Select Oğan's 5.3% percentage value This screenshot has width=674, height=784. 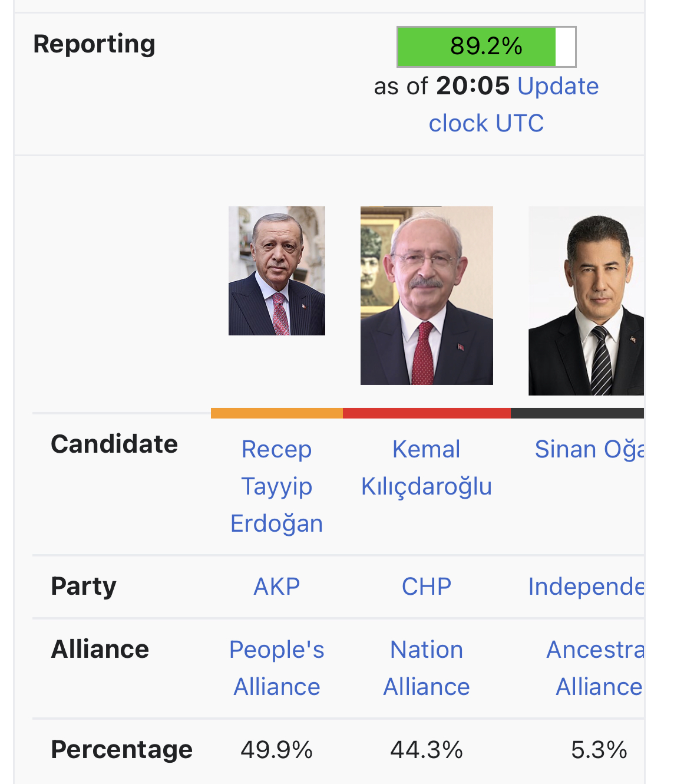599,750
